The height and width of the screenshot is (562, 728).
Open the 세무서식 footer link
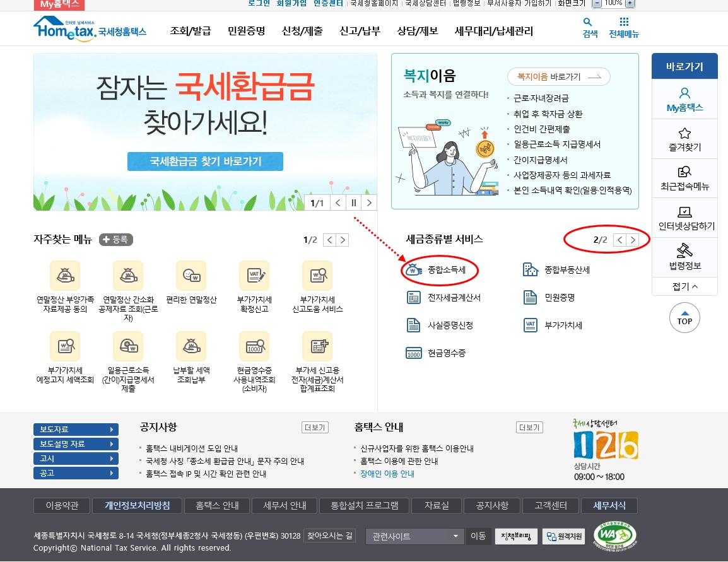click(609, 505)
